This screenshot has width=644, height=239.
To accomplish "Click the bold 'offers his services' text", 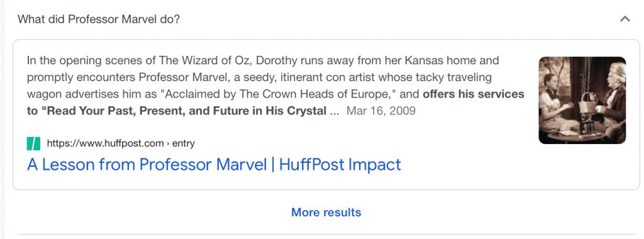I will [474, 94].
